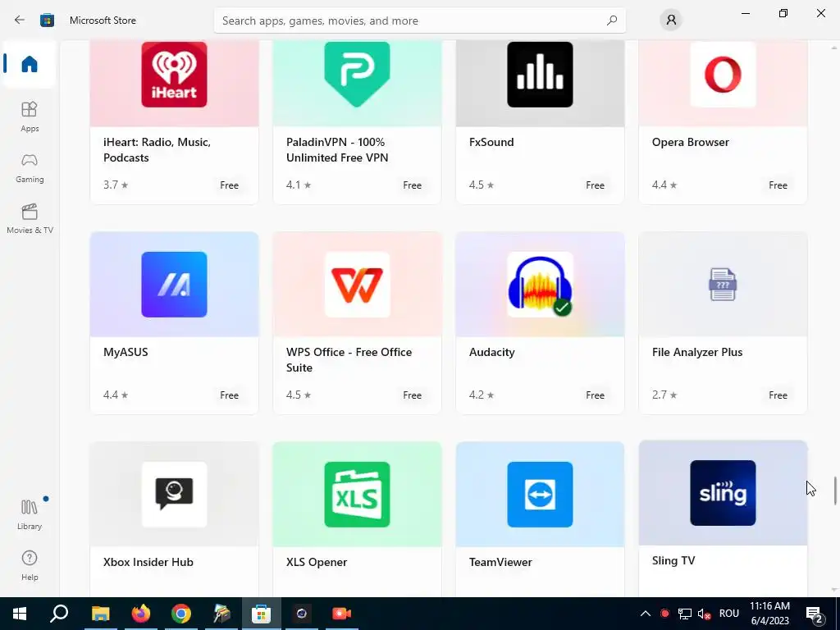Select the Audacity headphones icon
Viewport: 840px width, 630px height.
click(540, 285)
